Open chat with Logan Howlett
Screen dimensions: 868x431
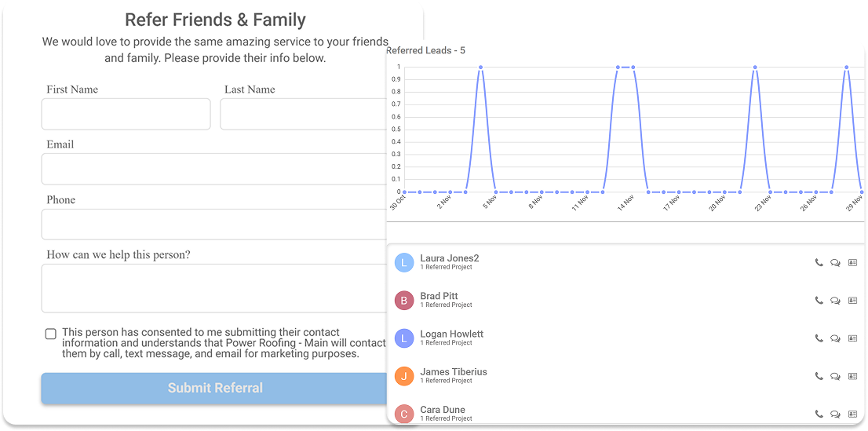coord(835,338)
